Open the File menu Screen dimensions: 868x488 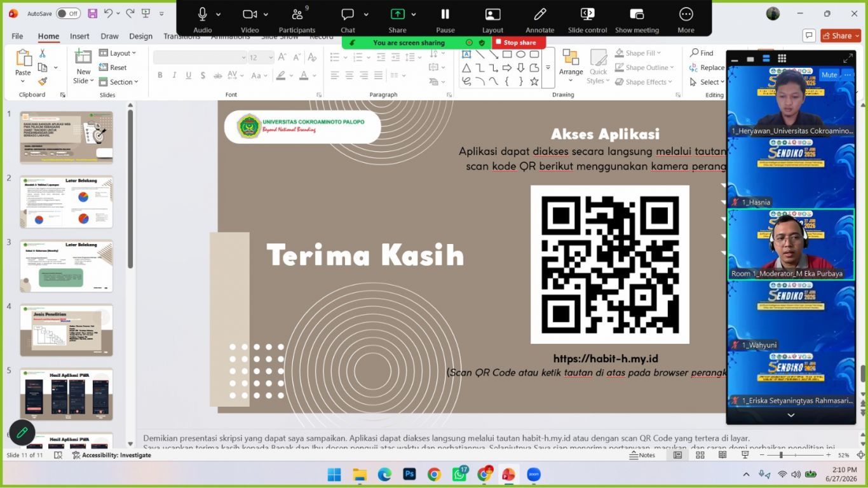click(17, 36)
